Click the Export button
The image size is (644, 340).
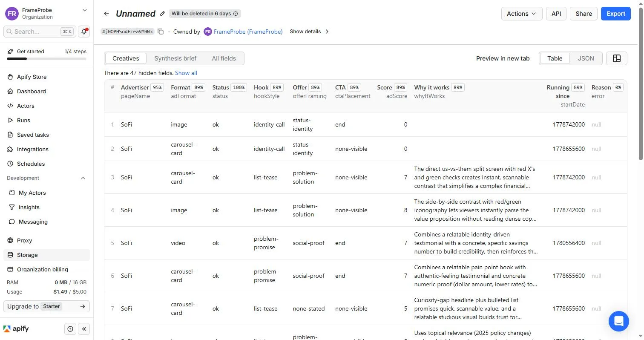click(616, 14)
